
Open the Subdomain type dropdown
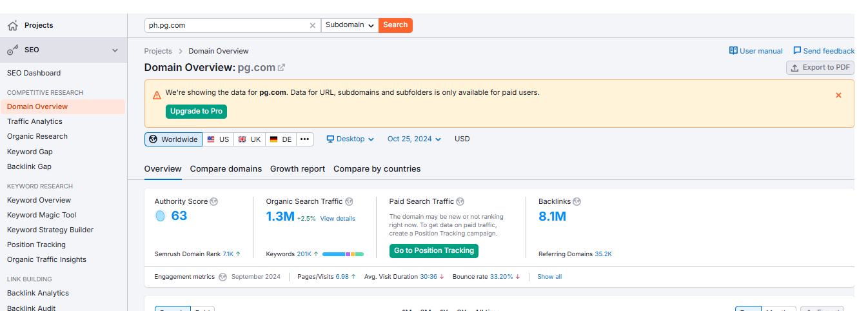coord(350,25)
